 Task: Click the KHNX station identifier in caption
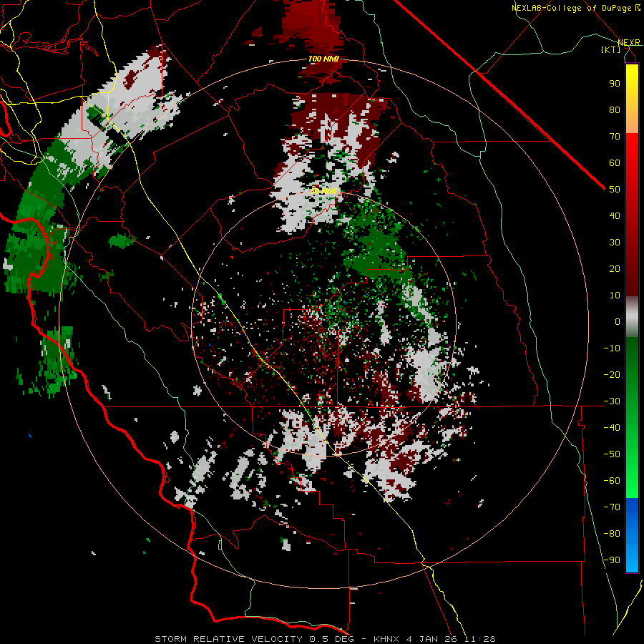click(386, 639)
